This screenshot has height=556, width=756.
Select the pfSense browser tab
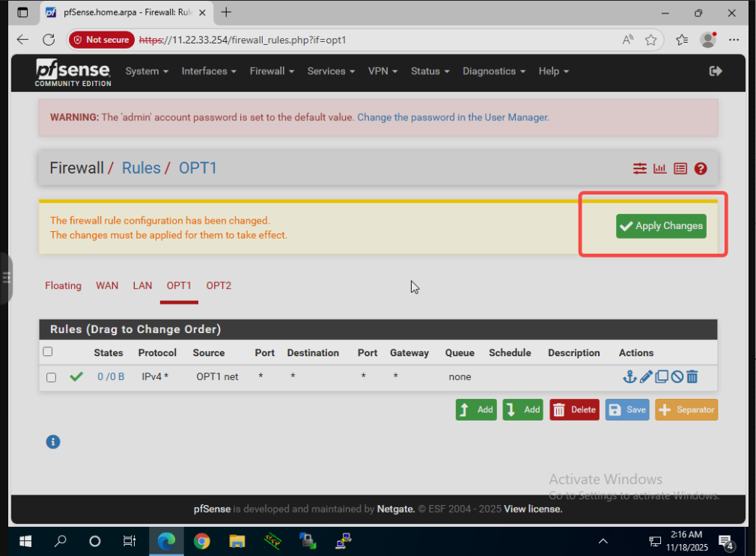[126, 13]
